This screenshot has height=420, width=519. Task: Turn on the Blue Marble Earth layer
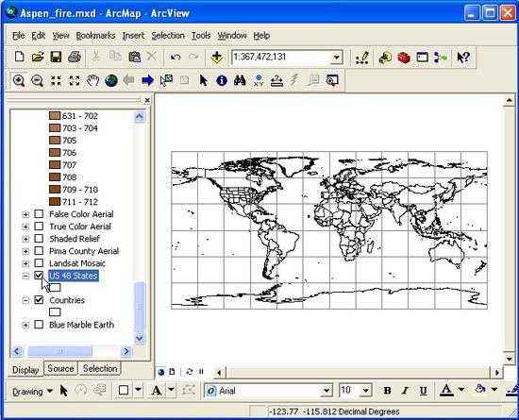(39, 325)
